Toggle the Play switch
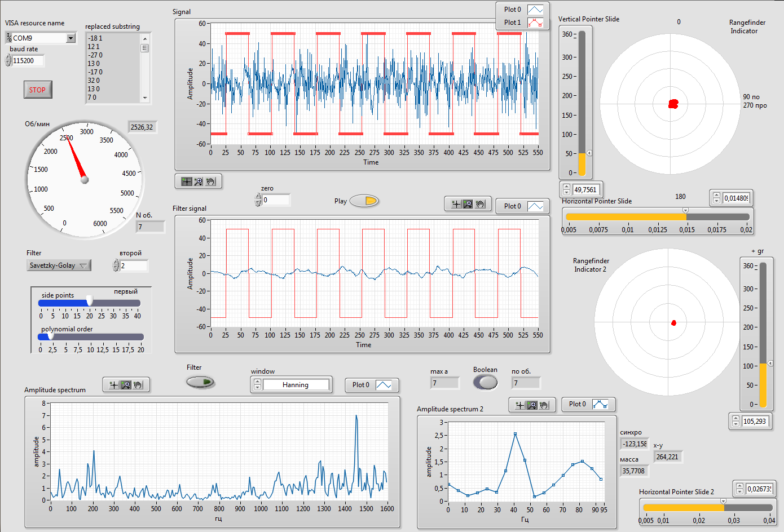Viewport: 784px width, 532px height. click(364, 201)
